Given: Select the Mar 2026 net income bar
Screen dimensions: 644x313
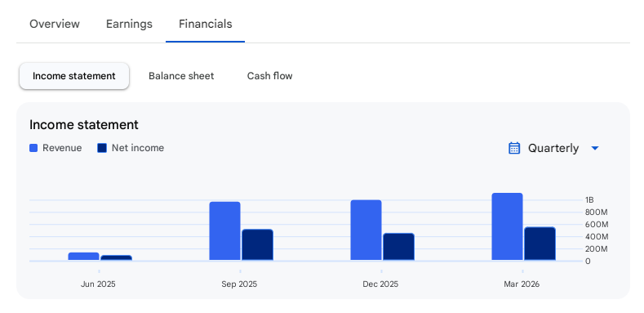Looking at the screenshot, I should click(x=540, y=244).
